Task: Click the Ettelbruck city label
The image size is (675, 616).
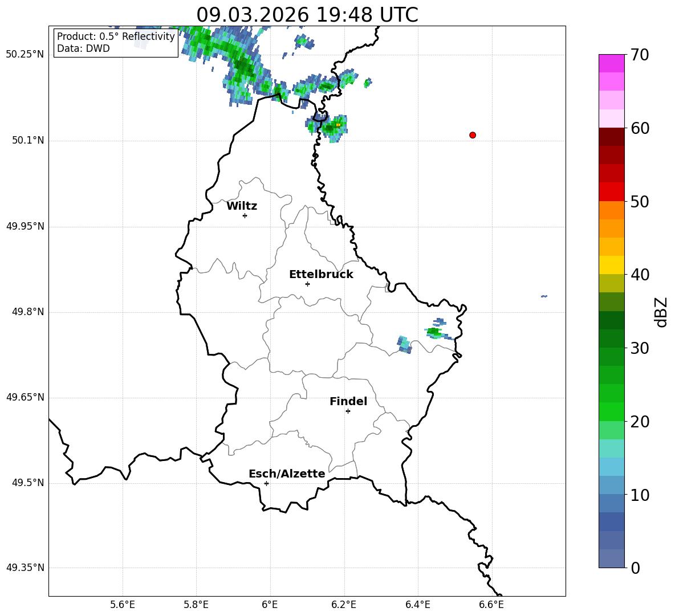Action: (321, 275)
